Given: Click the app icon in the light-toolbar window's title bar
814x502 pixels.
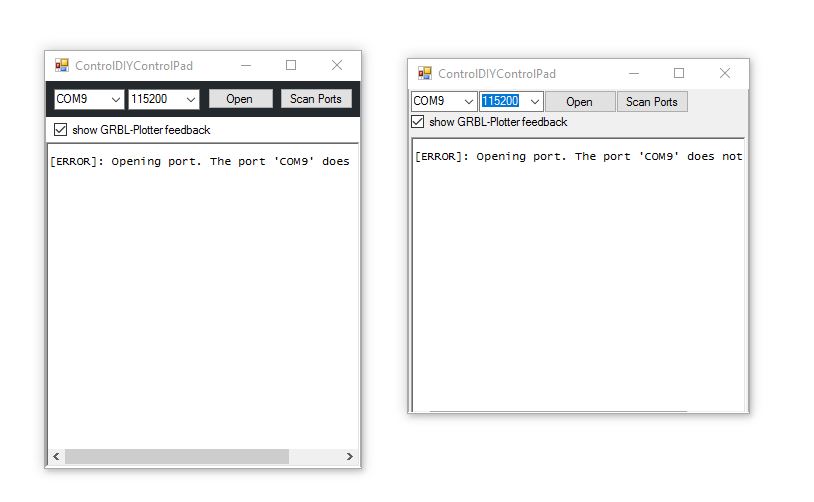Looking at the screenshot, I should [x=424, y=73].
